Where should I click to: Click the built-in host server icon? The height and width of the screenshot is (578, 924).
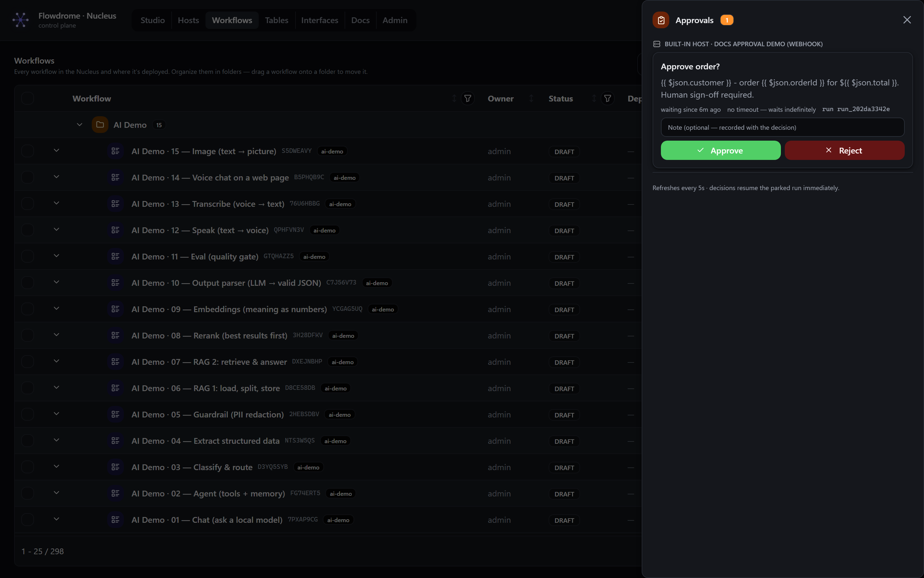point(657,44)
